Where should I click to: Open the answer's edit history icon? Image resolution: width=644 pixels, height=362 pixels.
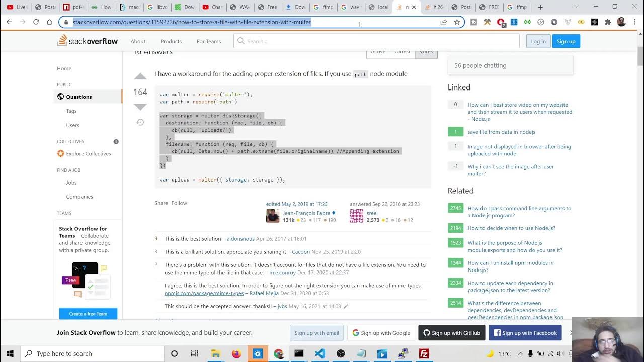pos(140,122)
